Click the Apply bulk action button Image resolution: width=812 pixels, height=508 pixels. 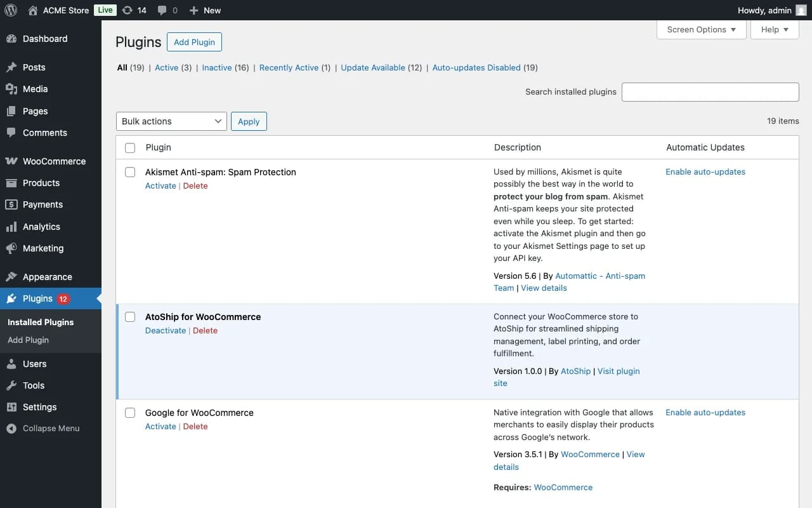pos(249,121)
